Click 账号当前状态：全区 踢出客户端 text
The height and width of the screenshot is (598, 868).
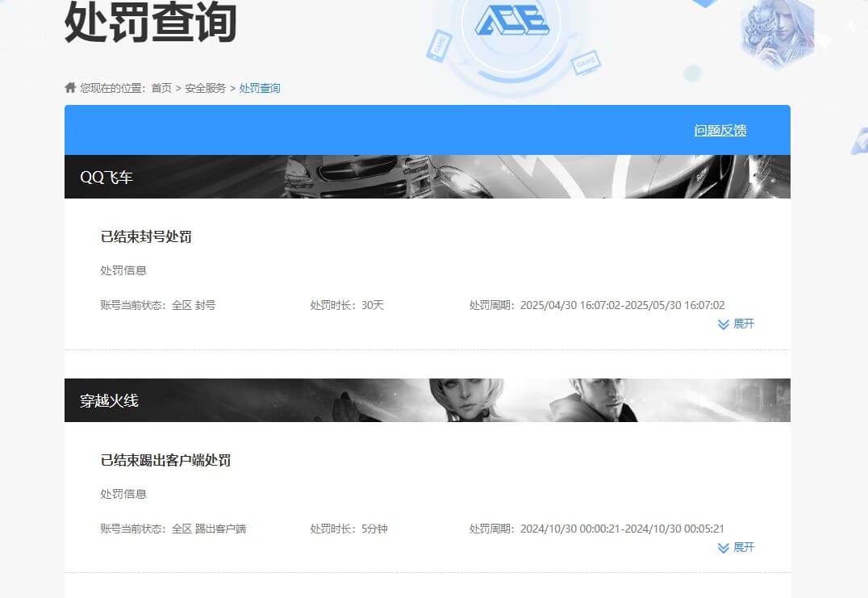[173, 529]
